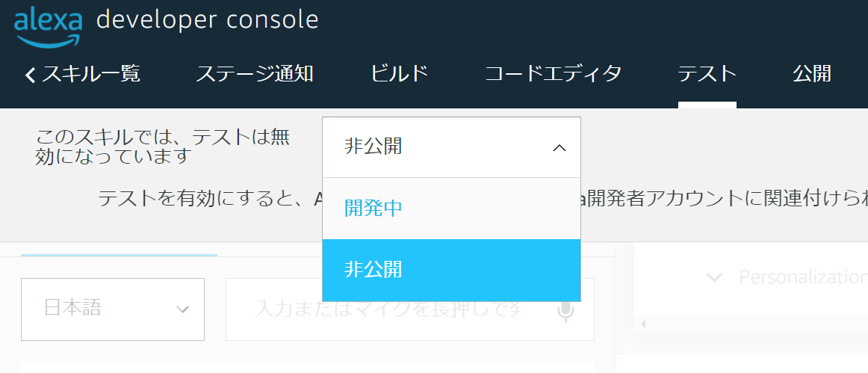Click the 'このスキルでは、テストは無効になっています' message
Viewport: 868px width, 373px height.
[163, 147]
